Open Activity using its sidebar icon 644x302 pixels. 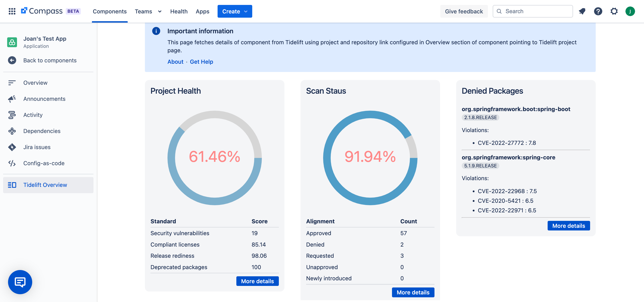click(12, 115)
